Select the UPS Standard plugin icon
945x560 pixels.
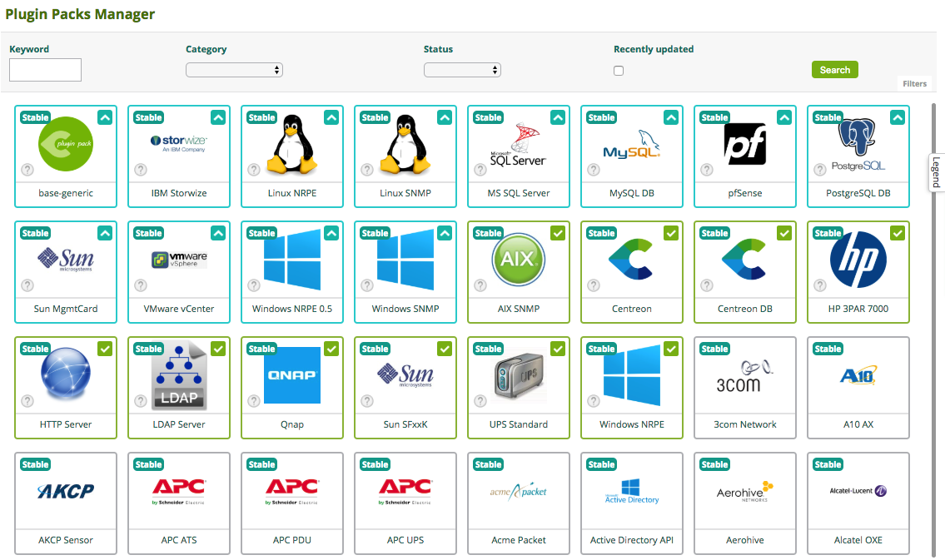click(518, 376)
